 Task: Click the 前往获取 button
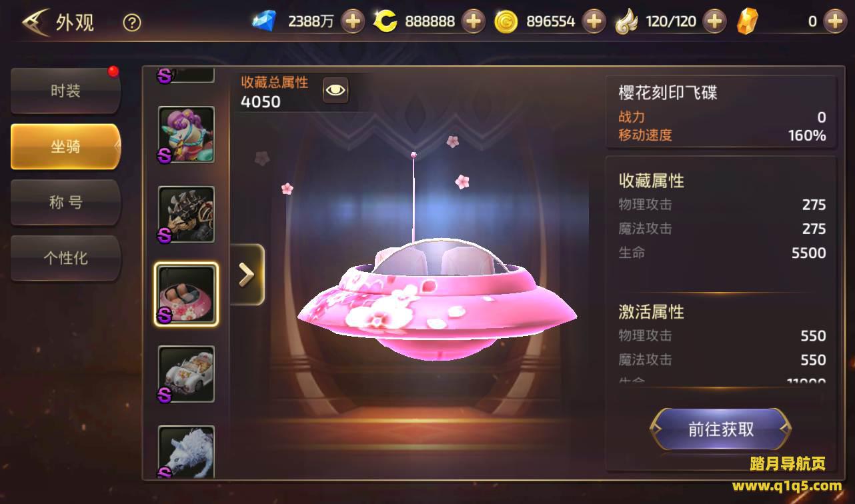point(721,429)
